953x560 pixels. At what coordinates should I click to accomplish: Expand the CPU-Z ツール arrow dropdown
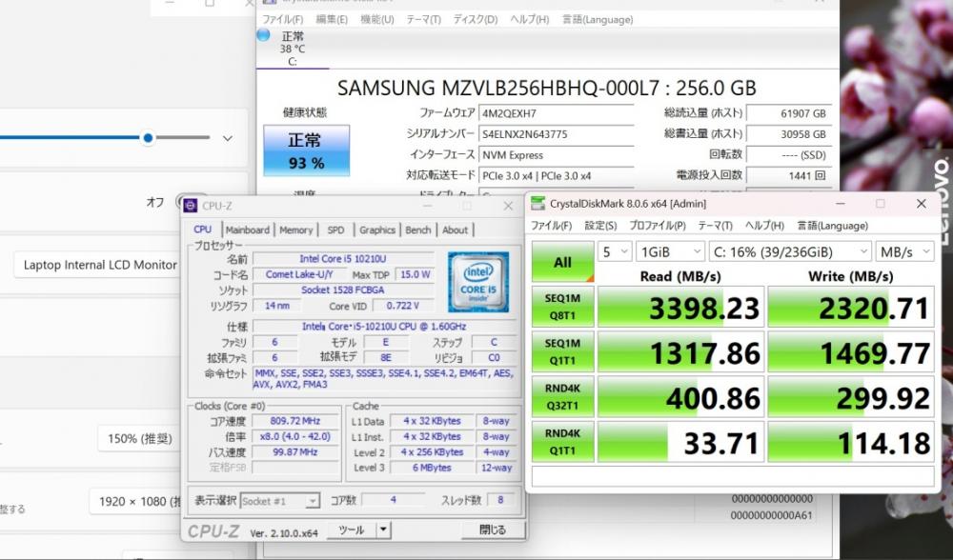383,530
